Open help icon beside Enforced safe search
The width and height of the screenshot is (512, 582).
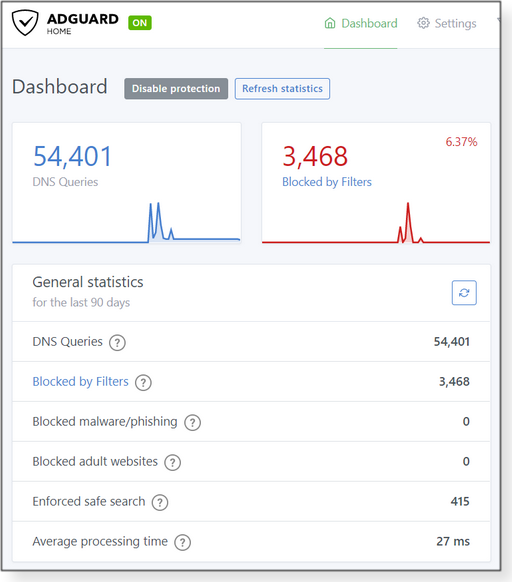160,503
